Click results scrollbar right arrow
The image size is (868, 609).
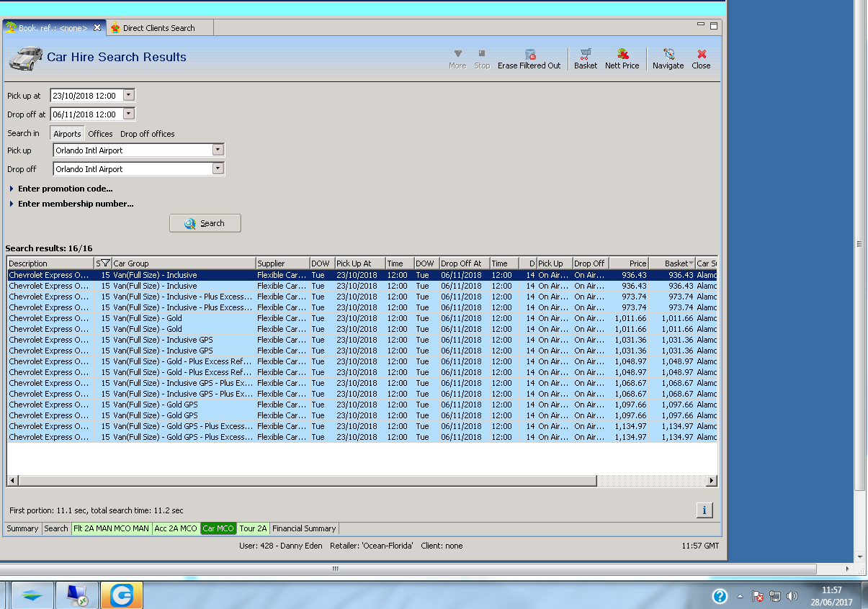pyautogui.click(x=712, y=481)
